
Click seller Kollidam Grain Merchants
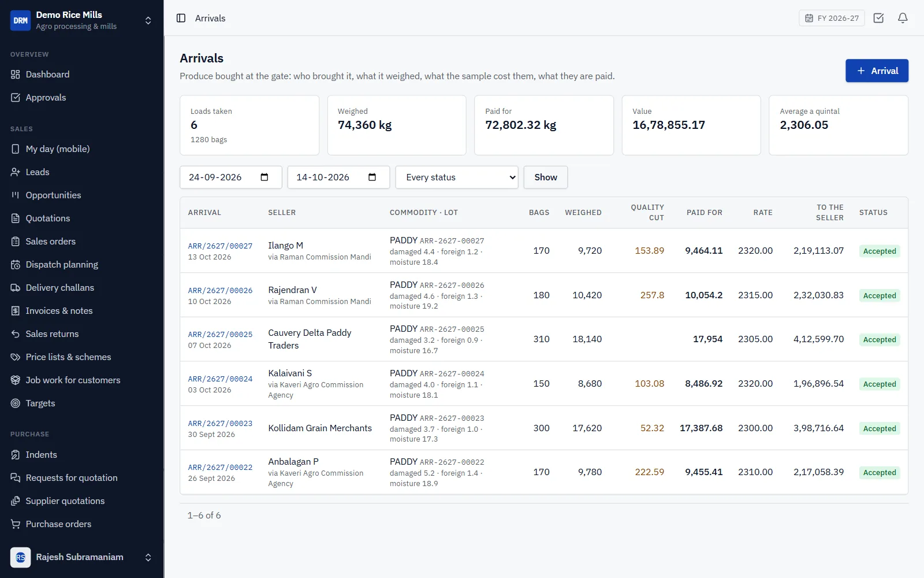tap(320, 428)
